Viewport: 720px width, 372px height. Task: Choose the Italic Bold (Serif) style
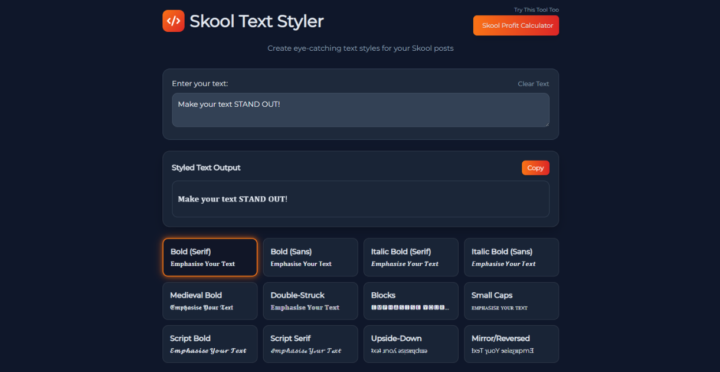point(411,257)
